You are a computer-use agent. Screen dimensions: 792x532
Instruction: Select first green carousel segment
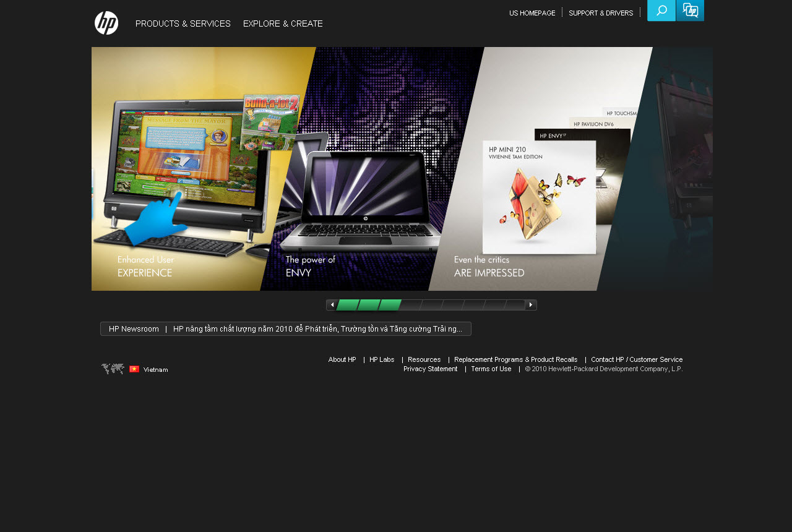[x=348, y=305]
